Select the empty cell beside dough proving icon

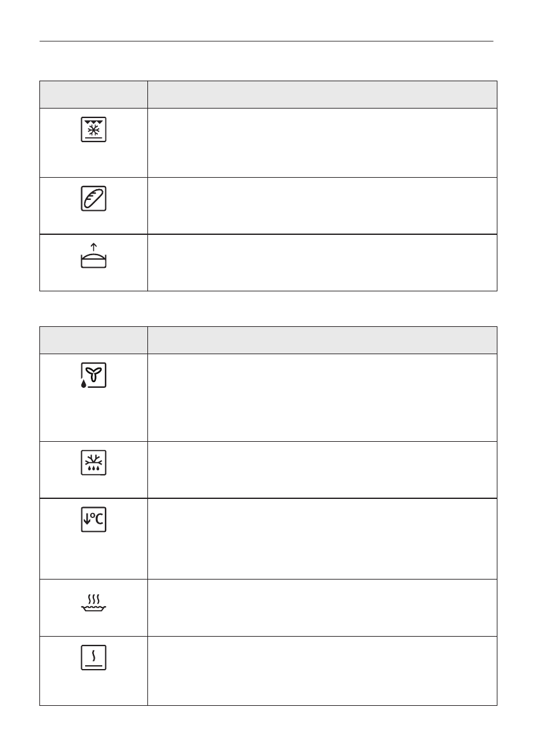coord(322,263)
